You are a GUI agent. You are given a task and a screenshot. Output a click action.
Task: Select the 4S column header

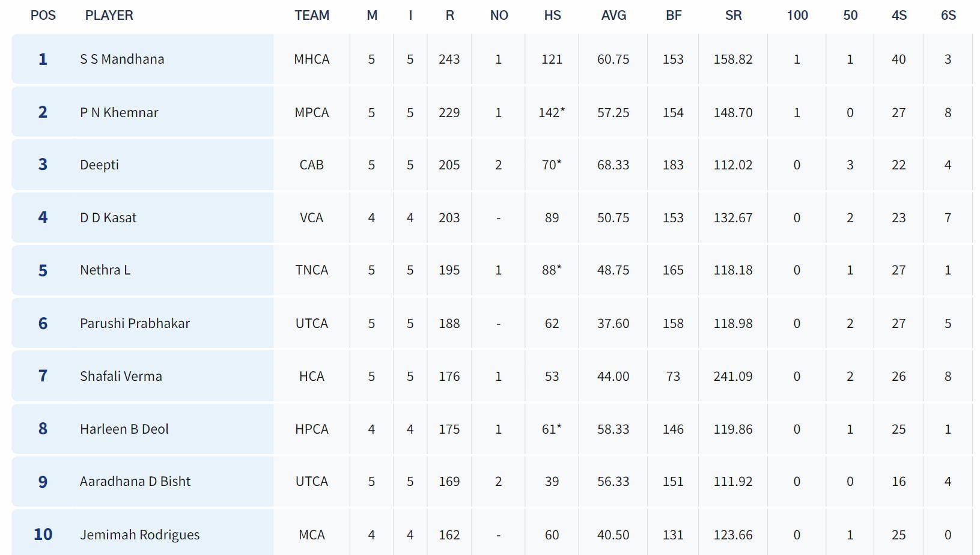pyautogui.click(x=899, y=16)
